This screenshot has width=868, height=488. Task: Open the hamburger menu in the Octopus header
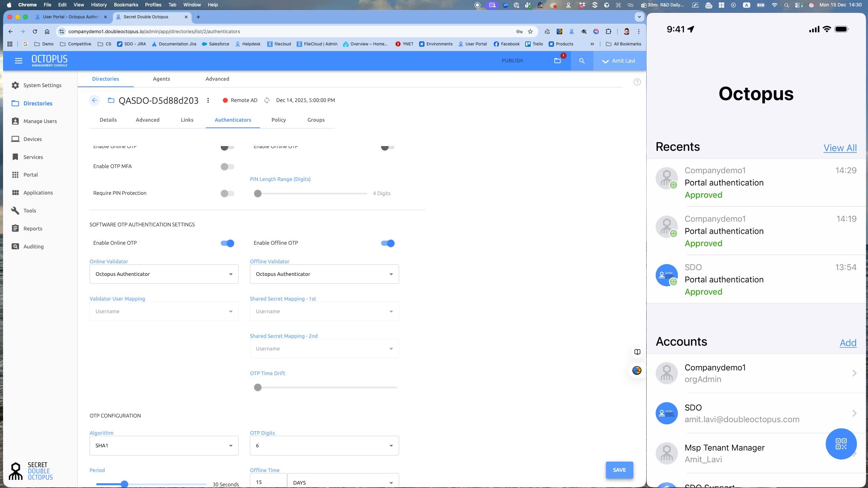(19, 61)
